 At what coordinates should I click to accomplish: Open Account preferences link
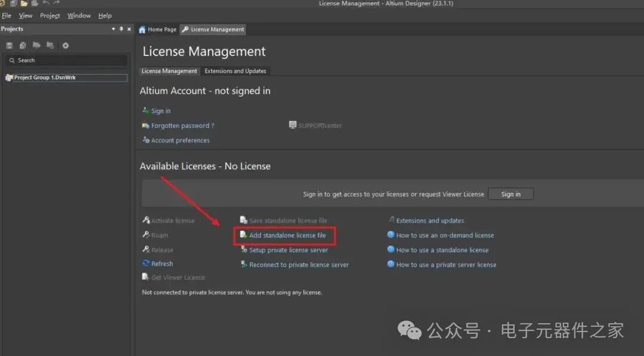click(180, 140)
